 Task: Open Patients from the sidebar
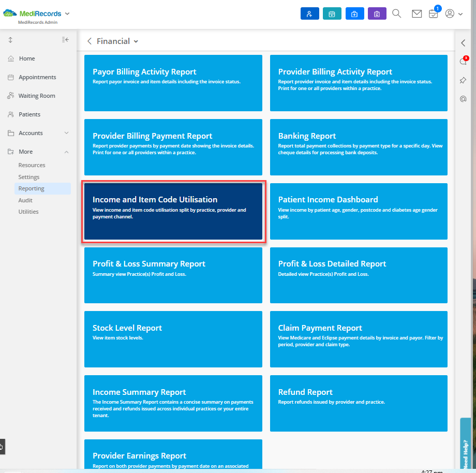pyautogui.click(x=29, y=114)
